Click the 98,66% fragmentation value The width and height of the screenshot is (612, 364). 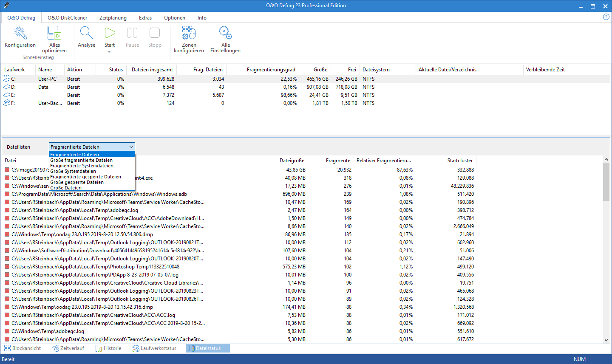(289, 95)
